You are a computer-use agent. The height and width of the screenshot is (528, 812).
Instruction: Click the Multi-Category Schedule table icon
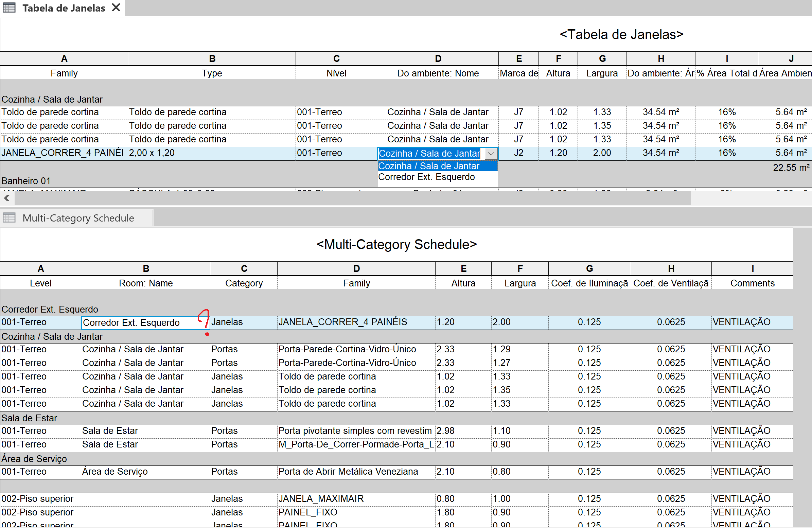click(9, 217)
